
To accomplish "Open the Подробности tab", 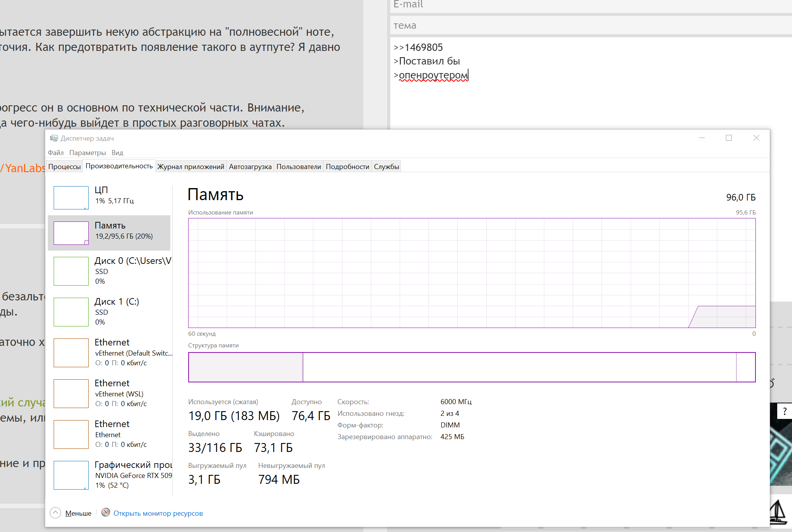I will point(347,167).
